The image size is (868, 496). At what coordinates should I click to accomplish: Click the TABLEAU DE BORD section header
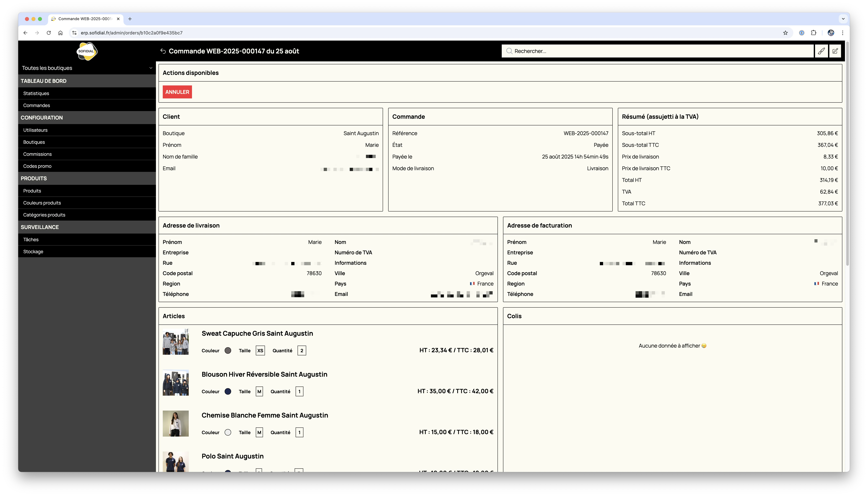coord(87,81)
